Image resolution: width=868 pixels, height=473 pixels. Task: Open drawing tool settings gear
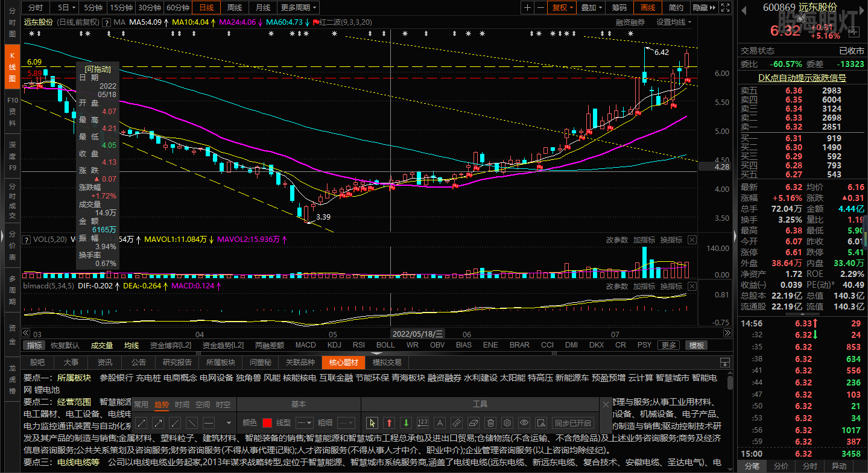click(507, 423)
